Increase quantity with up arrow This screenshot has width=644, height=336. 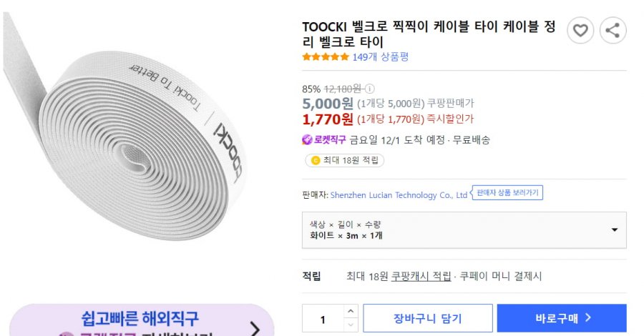tap(350, 311)
